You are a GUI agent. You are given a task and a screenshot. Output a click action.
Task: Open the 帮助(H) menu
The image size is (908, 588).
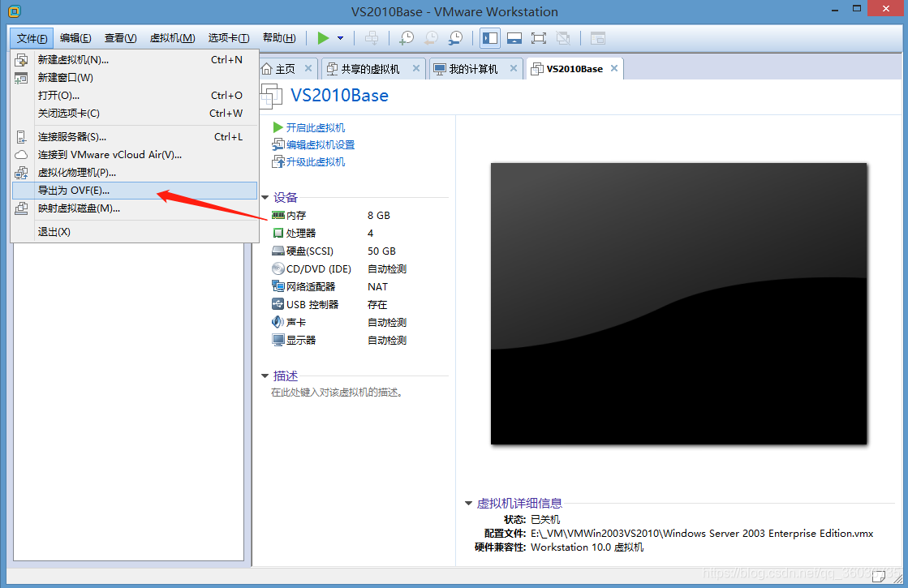pyautogui.click(x=279, y=38)
